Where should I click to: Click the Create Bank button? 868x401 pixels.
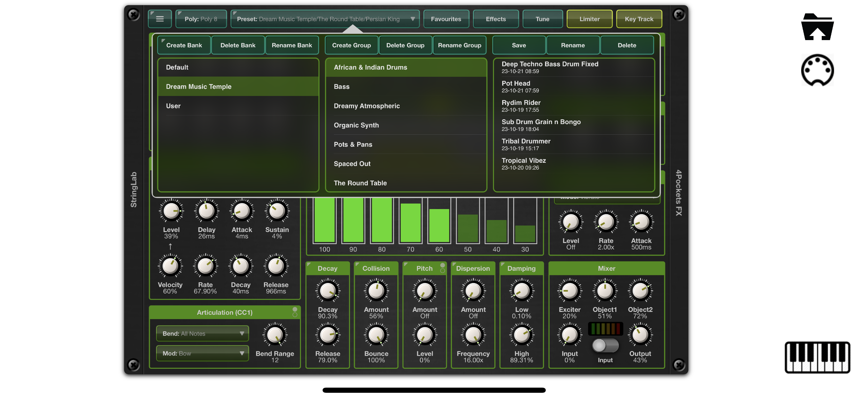point(184,45)
